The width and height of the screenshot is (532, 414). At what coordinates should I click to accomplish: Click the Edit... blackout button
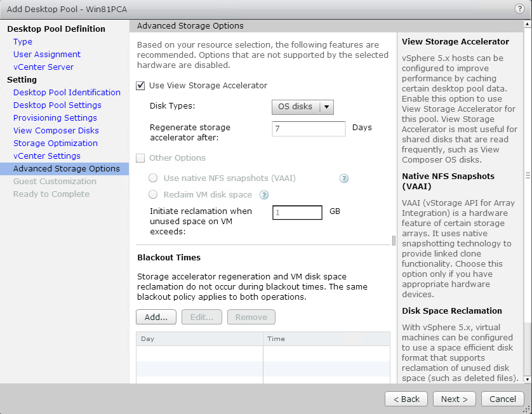pos(201,317)
